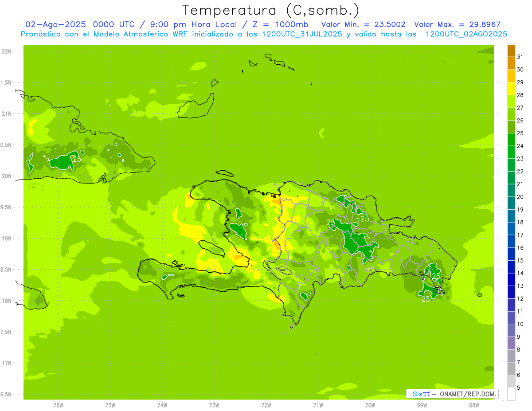
Task: Click the '1200UTC_02AGO2025' valid-until timestamp
Action: 466,34
